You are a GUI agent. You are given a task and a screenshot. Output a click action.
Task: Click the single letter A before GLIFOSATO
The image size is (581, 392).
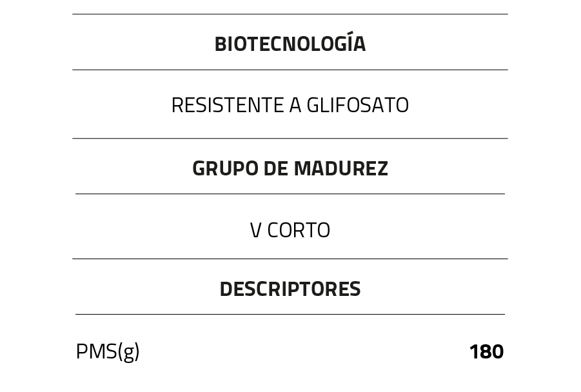click(x=295, y=105)
